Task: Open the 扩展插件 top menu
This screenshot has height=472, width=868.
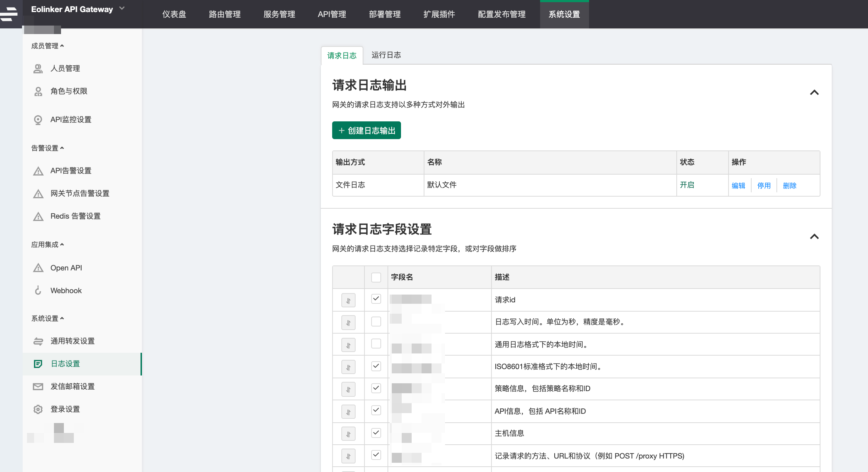Action: 439,14
